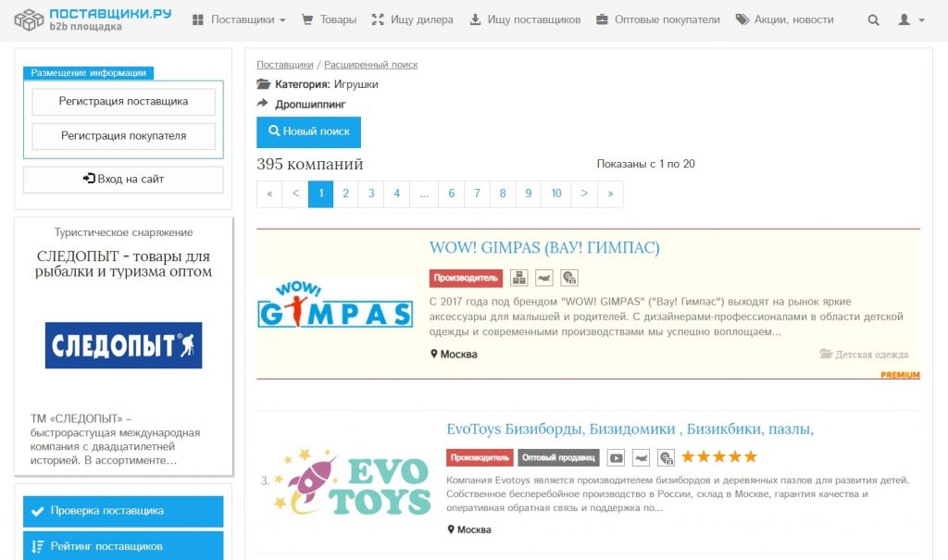Open EvoToys Бизиборды company title link

[x=630, y=429]
